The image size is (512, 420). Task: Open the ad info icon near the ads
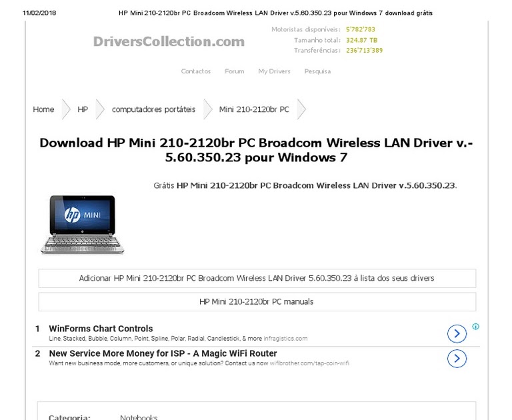[x=475, y=326]
